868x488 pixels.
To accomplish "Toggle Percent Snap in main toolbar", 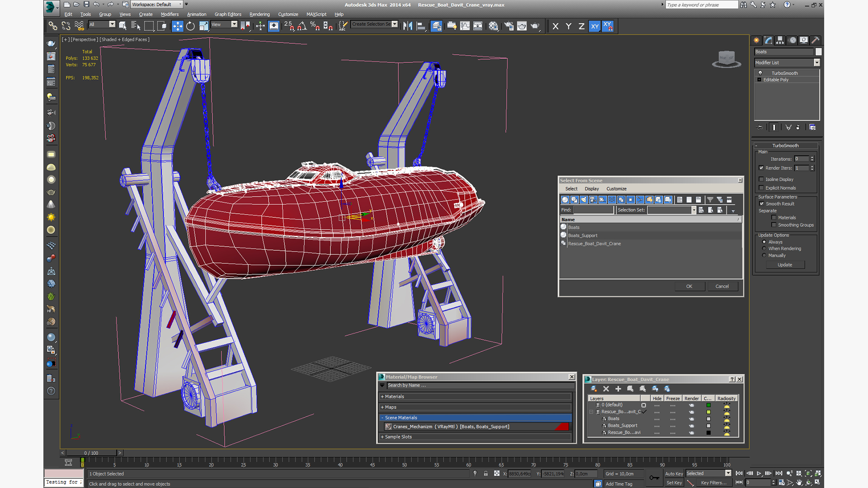I will click(315, 26).
